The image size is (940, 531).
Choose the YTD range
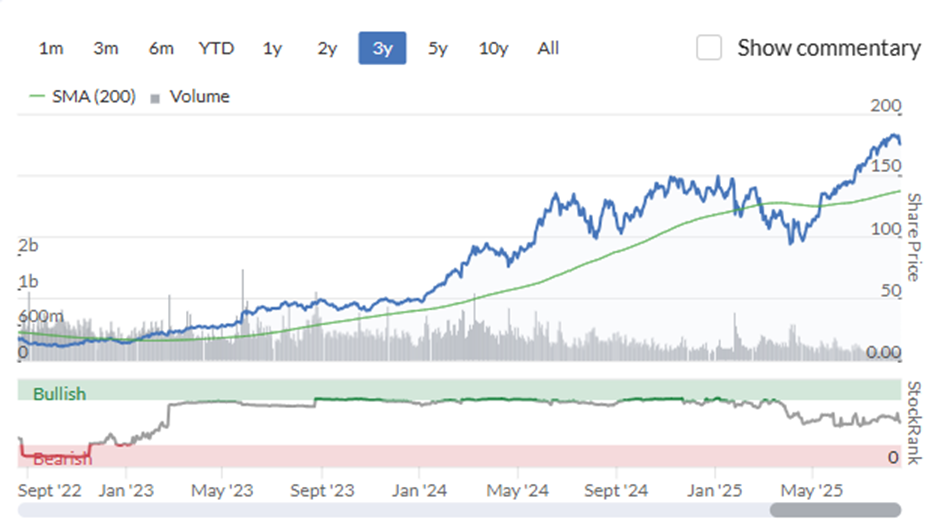coord(216,49)
